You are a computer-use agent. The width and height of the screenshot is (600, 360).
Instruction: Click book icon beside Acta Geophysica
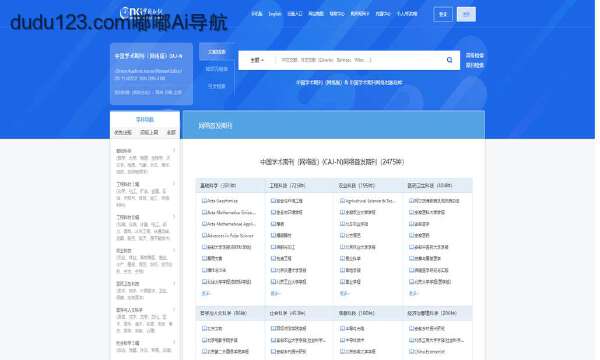[x=204, y=200]
